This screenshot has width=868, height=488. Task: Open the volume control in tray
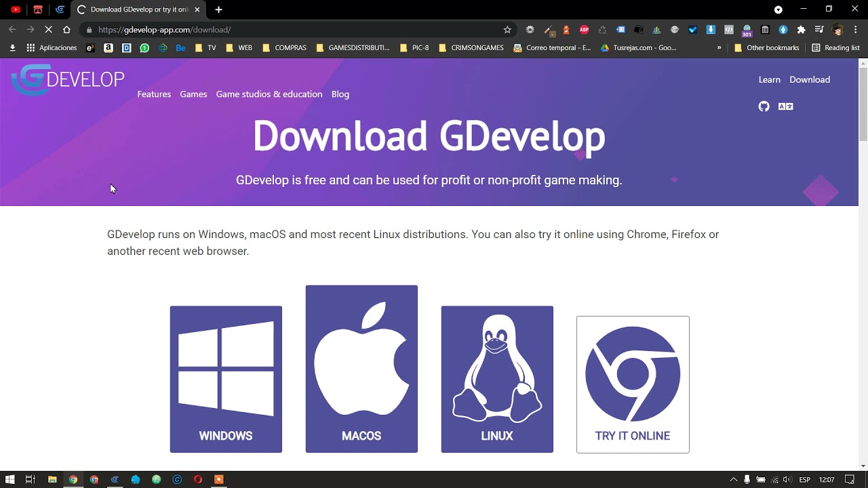point(787,479)
